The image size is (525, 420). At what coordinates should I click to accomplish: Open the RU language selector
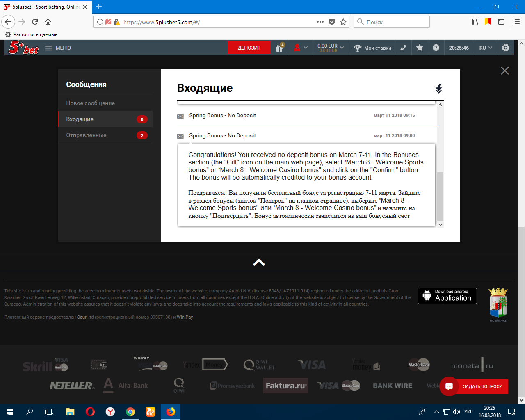[486, 48]
